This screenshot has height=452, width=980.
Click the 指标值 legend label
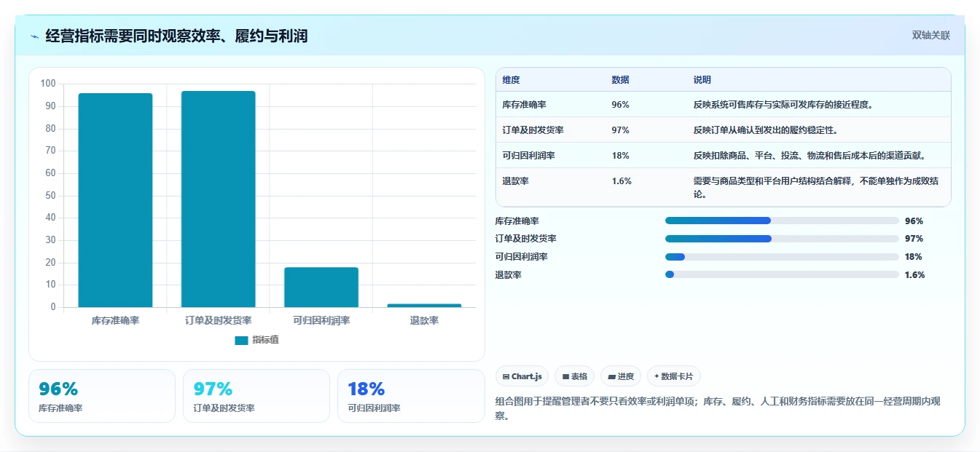pyautogui.click(x=265, y=340)
